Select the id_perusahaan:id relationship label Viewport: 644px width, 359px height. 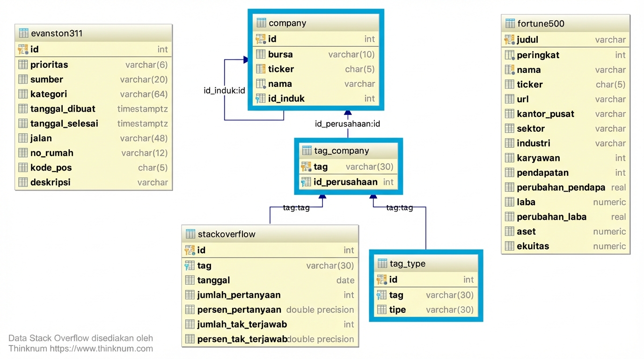click(348, 123)
